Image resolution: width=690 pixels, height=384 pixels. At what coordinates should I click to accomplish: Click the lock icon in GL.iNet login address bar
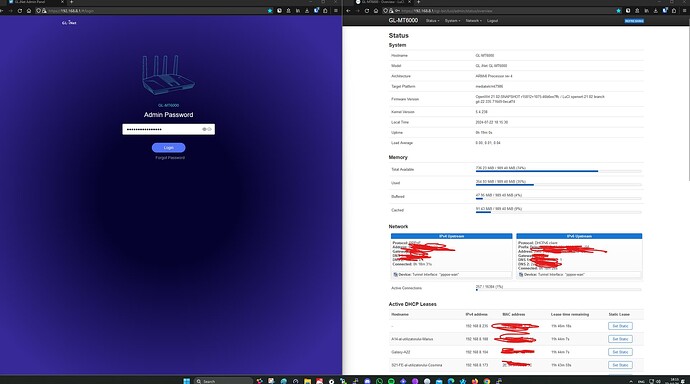click(44, 11)
